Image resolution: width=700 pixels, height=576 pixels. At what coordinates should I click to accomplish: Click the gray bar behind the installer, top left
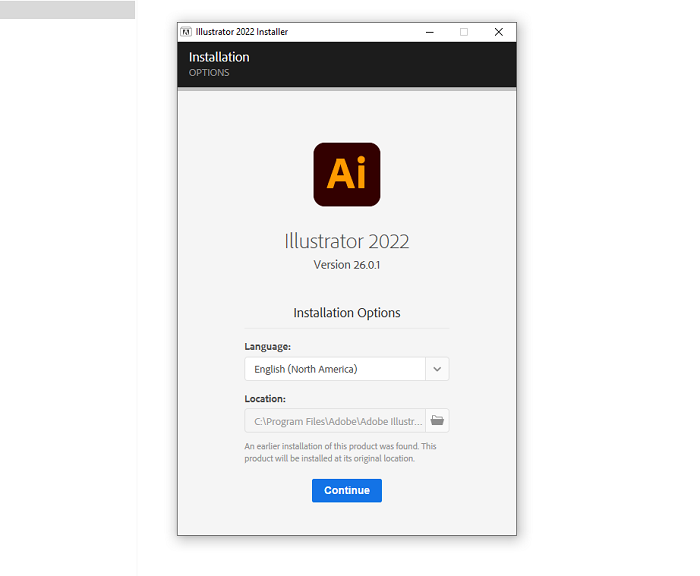tap(67, 10)
